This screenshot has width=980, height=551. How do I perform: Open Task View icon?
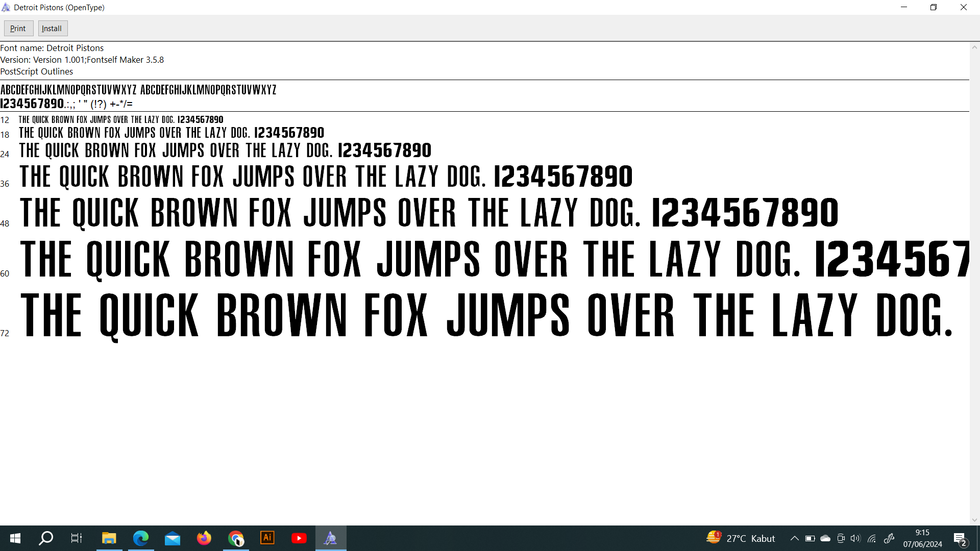tap(77, 538)
